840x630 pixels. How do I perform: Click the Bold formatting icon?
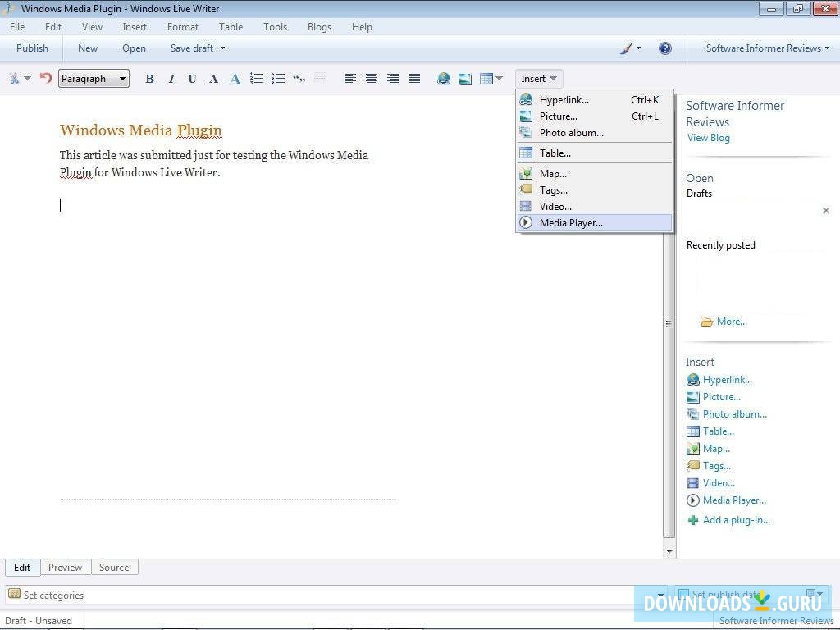coord(149,79)
